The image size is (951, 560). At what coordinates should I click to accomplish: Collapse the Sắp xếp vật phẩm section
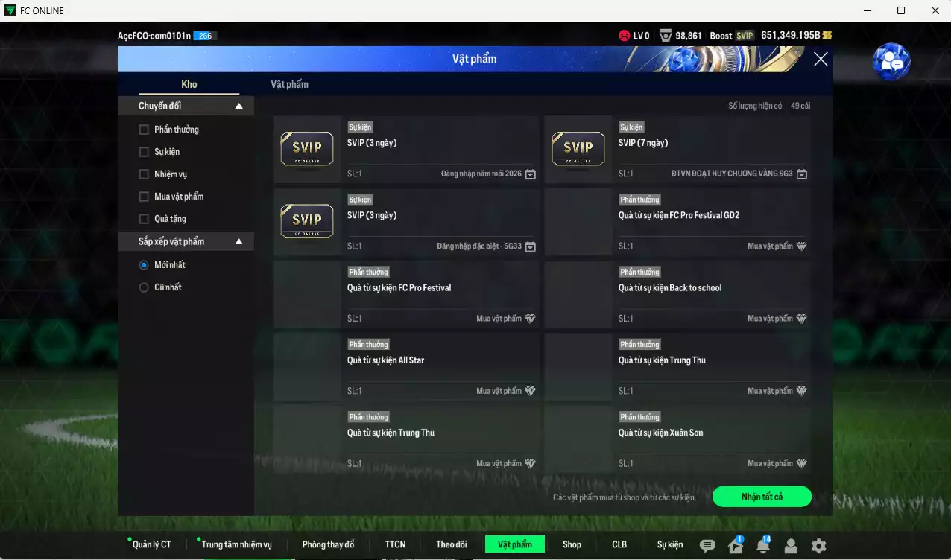(239, 242)
